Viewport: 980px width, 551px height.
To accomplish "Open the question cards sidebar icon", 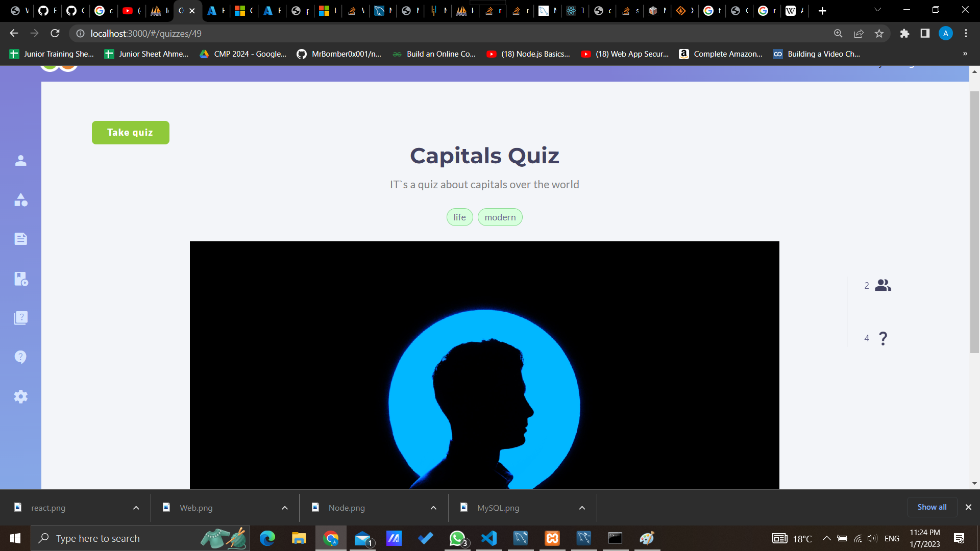I will tap(20, 318).
